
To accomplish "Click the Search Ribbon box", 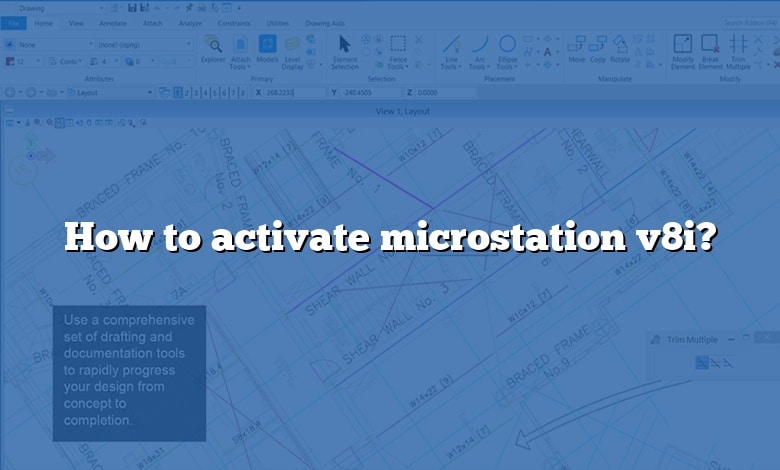I will point(750,23).
